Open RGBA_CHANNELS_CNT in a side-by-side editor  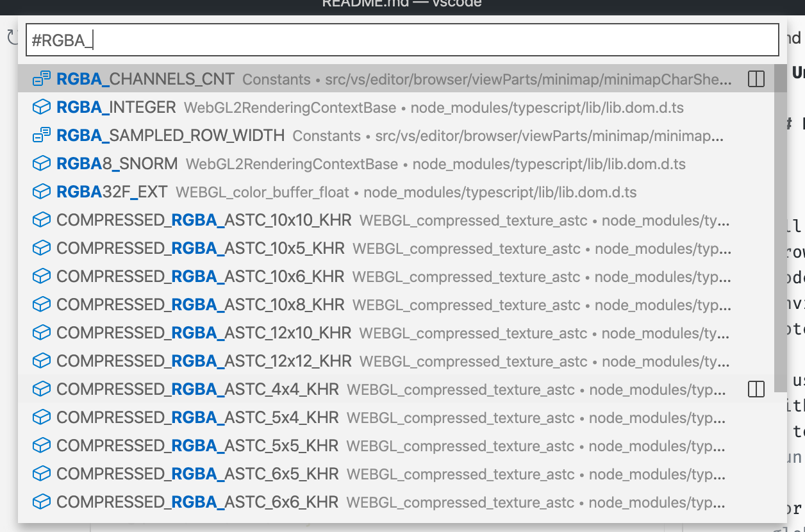coord(756,79)
